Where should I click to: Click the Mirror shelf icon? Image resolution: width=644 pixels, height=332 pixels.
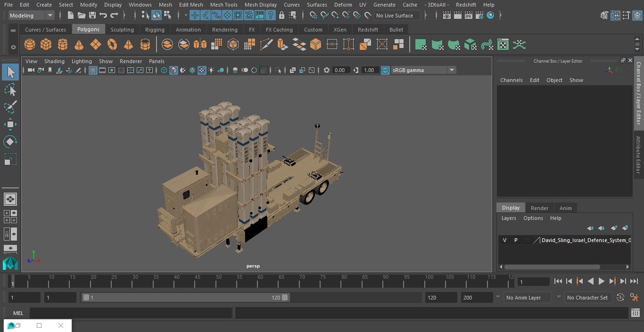coord(200,45)
